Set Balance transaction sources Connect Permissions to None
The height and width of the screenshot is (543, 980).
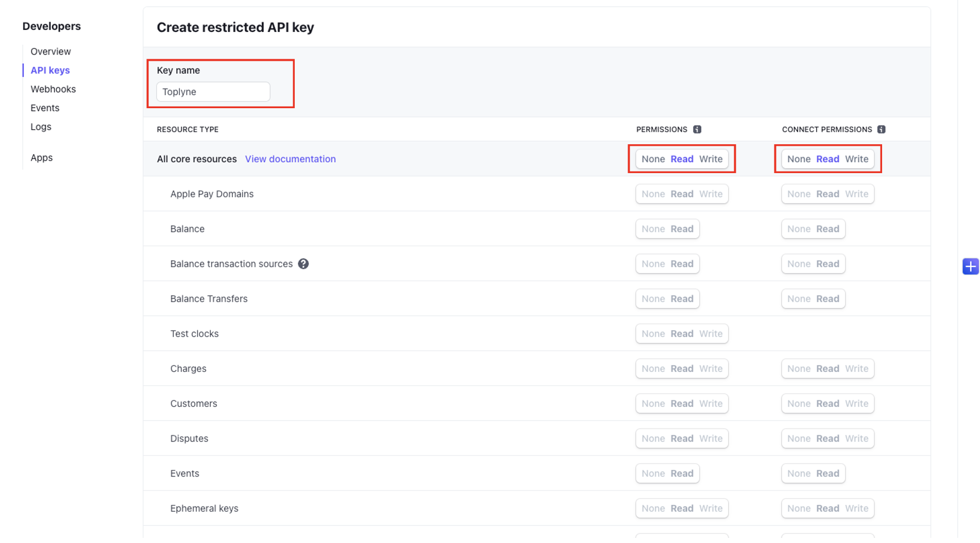coord(799,264)
